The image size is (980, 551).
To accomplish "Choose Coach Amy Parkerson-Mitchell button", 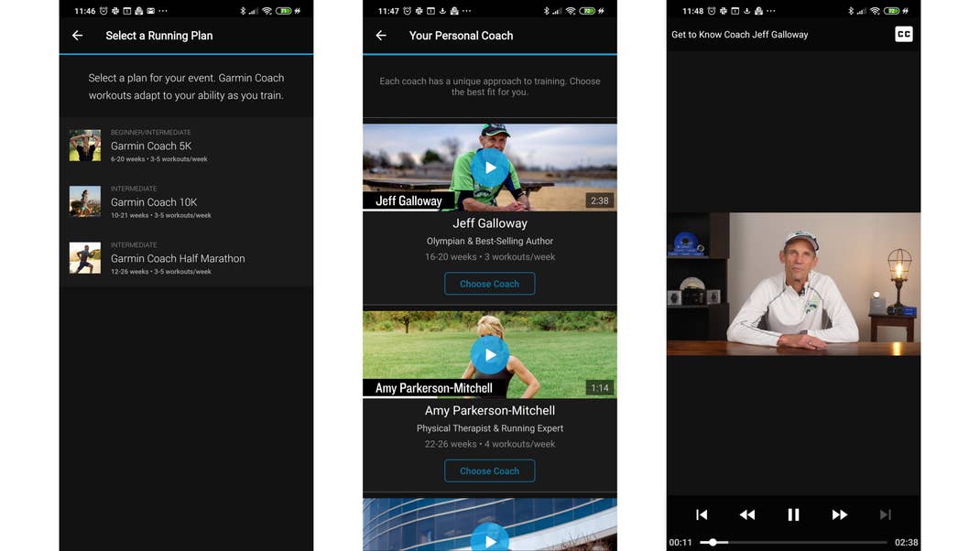I will [x=489, y=470].
